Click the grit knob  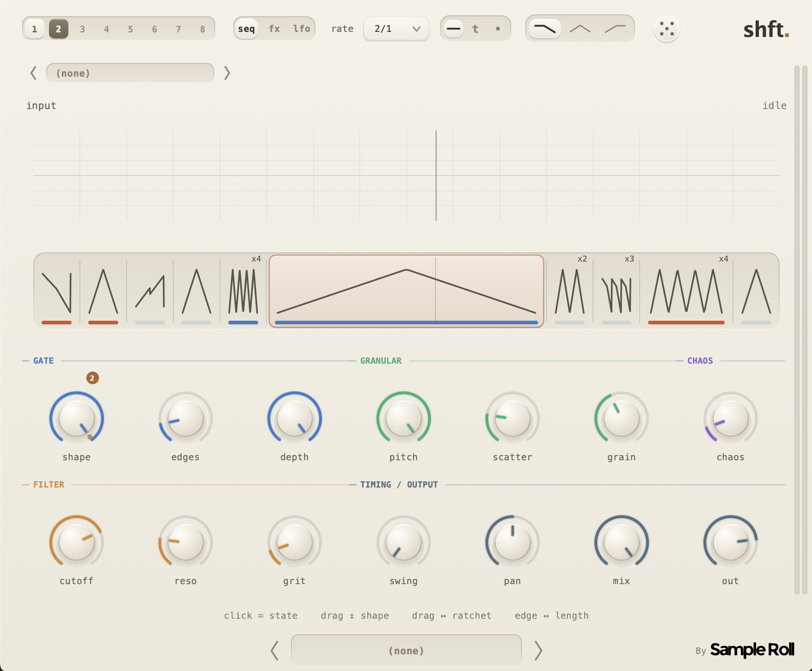[295, 543]
